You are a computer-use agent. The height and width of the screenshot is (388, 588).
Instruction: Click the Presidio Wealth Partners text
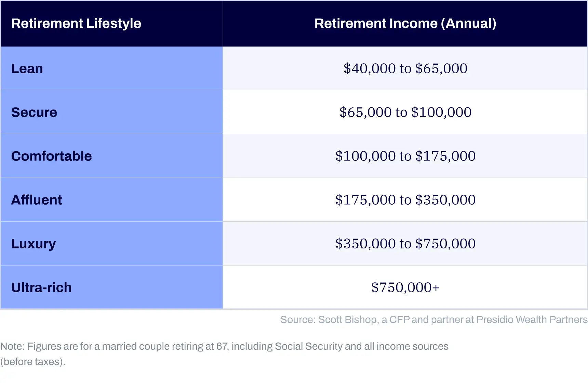click(532, 320)
